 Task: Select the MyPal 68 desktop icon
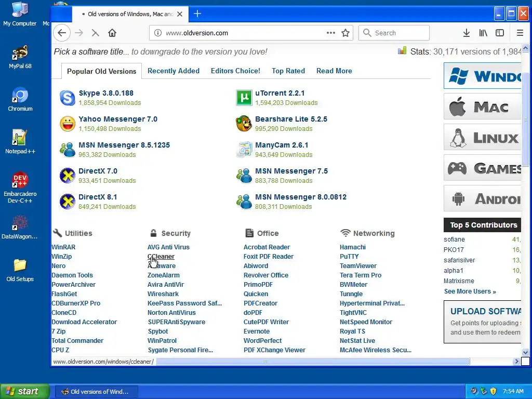[20, 57]
